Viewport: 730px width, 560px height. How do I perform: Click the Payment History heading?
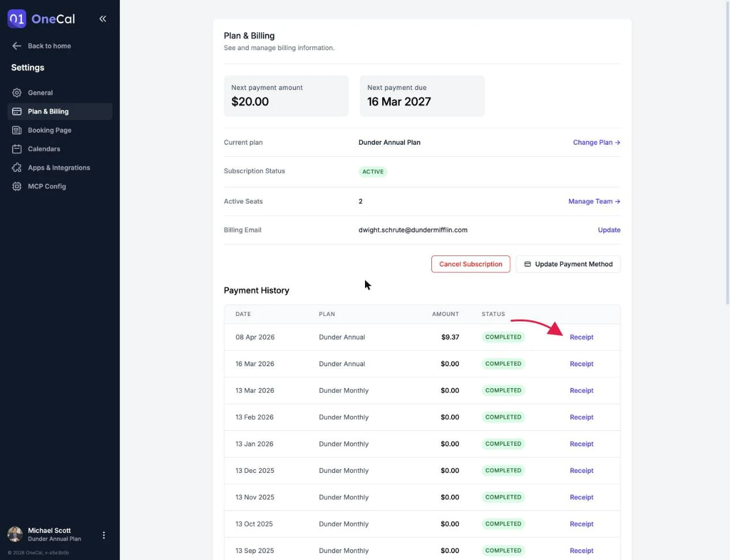257,291
